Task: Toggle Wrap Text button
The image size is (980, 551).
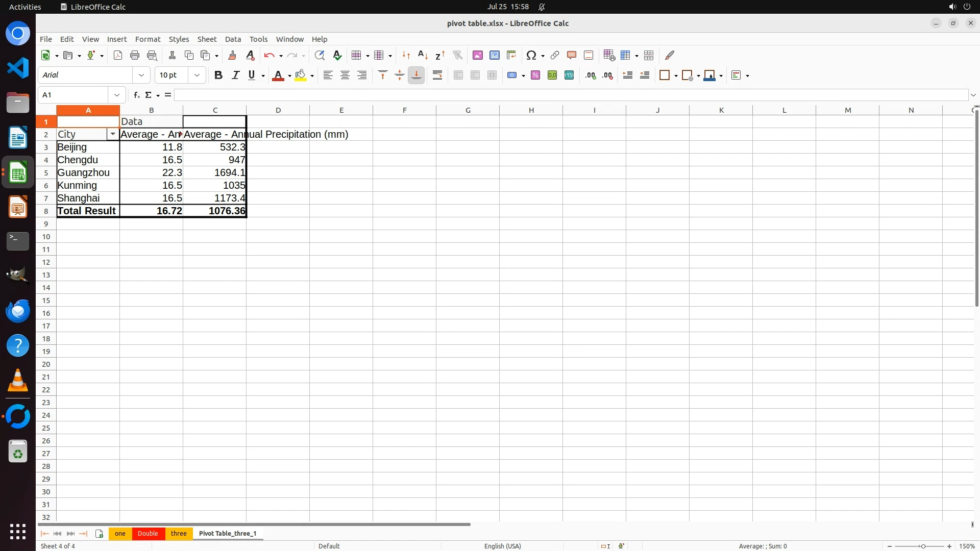Action: [x=437, y=75]
